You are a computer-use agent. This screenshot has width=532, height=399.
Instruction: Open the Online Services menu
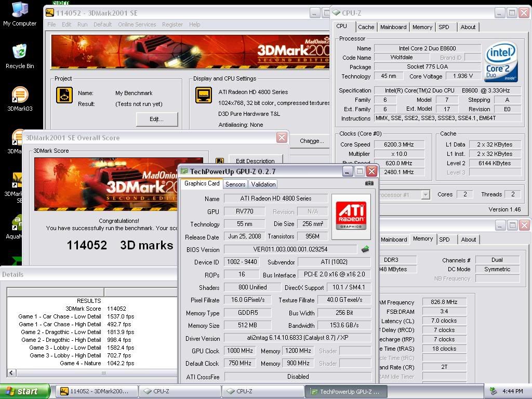[137, 24]
